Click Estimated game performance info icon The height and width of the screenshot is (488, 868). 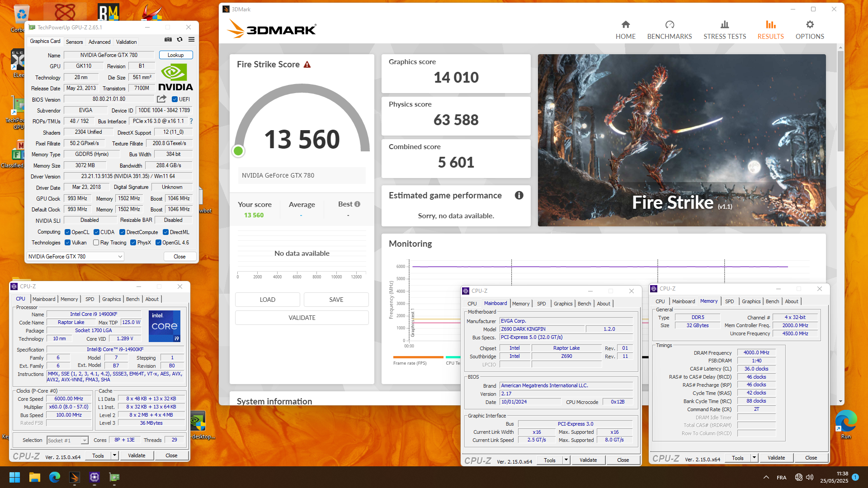[519, 195]
